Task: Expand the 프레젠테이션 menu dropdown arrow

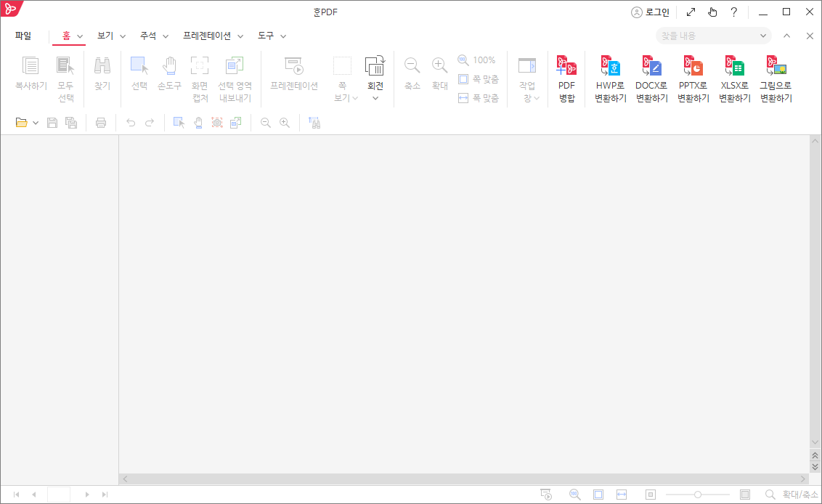Action: pos(240,36)
